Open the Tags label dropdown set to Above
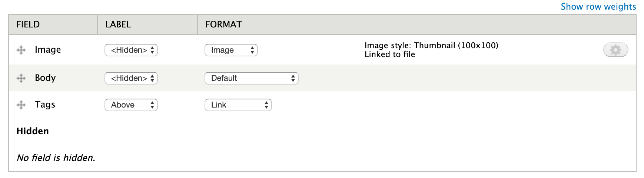The image size is (644, 178). pyautogui.click(x=131, y=105)
